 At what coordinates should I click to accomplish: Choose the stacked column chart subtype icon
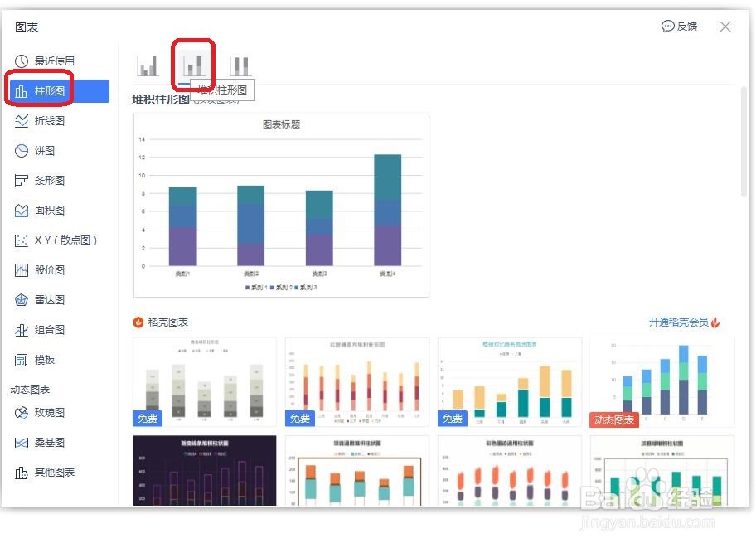[x=194, y=65]
